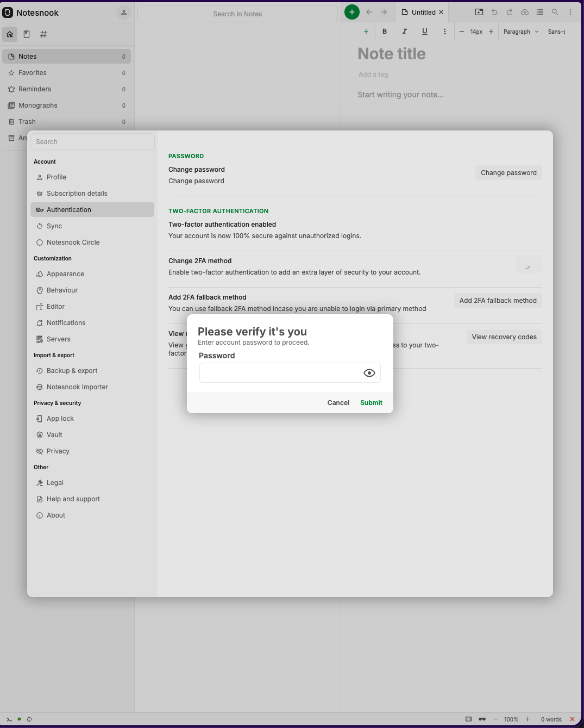Screen dimensions: 584x728
Task: Click the search-in-note magnifier icon
Action: coord(555,12)
